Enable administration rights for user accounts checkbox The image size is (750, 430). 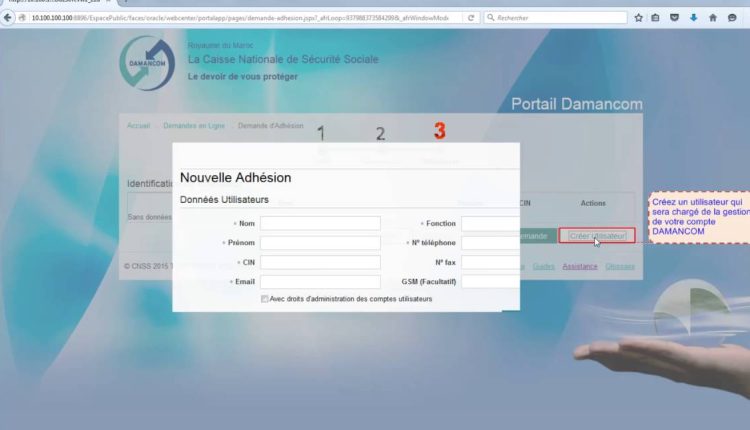click(265, 299)
